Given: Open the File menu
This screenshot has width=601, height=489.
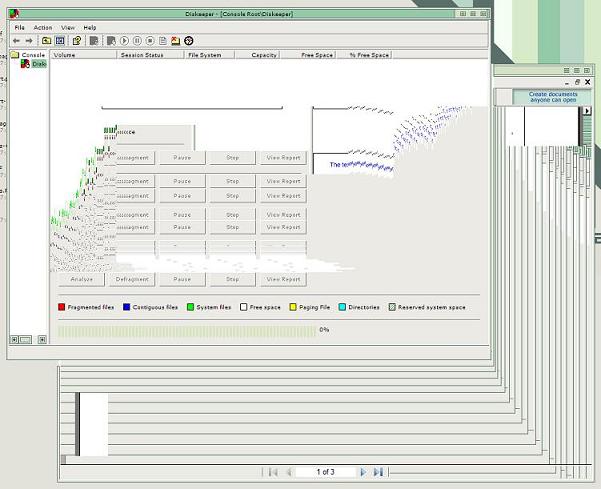Looking at the screenshot, I should pos(20,28).
